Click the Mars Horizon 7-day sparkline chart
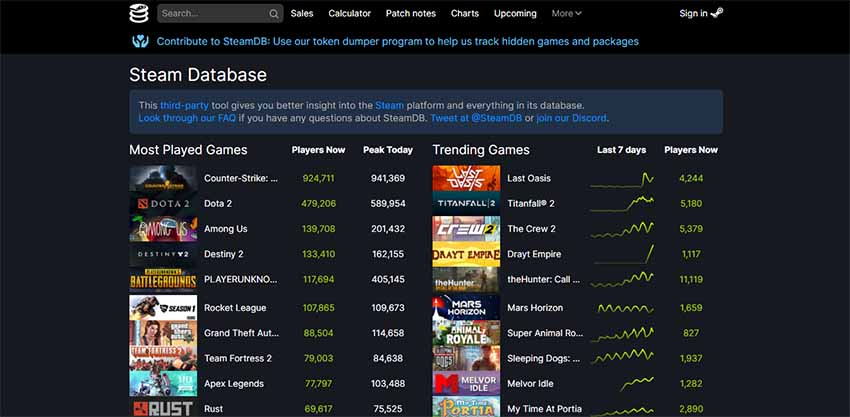Image resolution: width=850 pixels, height=417 pixels. coord(626,308)
